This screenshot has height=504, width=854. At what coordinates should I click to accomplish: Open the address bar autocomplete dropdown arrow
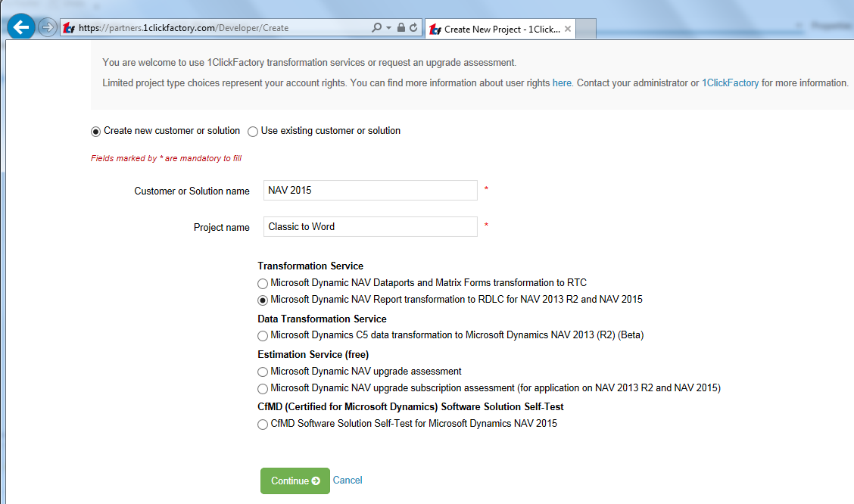click(x=389, y=28)
